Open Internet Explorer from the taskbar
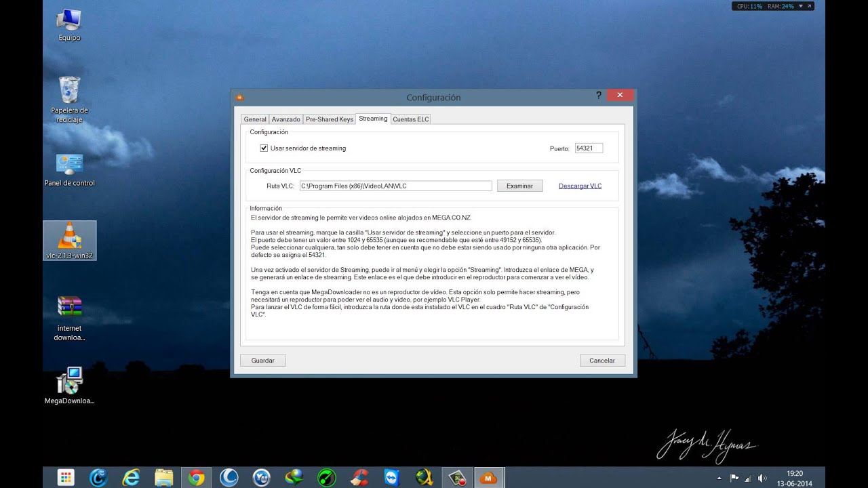This screenshot has width=868, height=488. (131, 477)
